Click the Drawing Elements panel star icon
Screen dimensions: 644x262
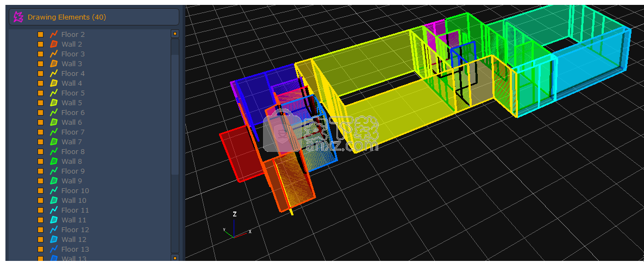click(x=18, y=17)
